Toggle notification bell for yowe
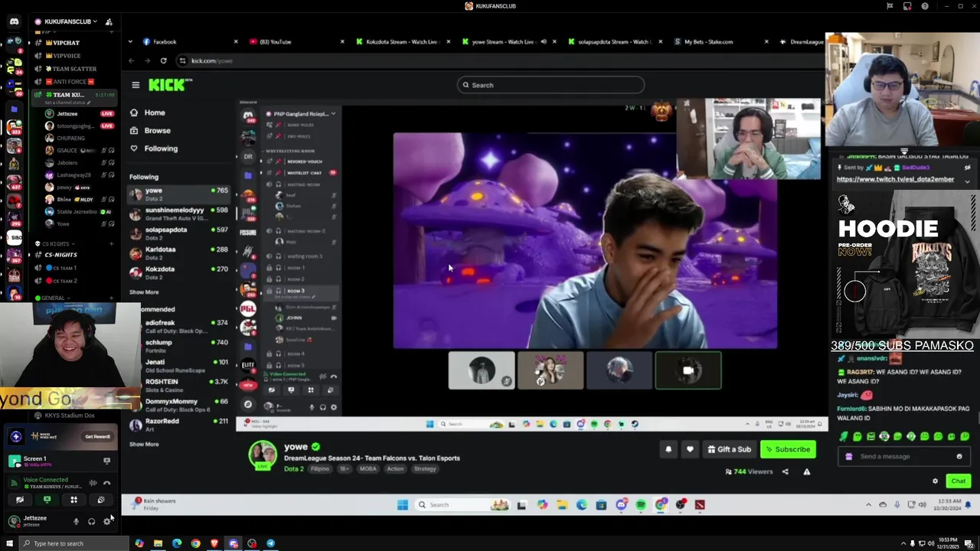This screenshot has width=980, height=551. [x=668, y=449]
